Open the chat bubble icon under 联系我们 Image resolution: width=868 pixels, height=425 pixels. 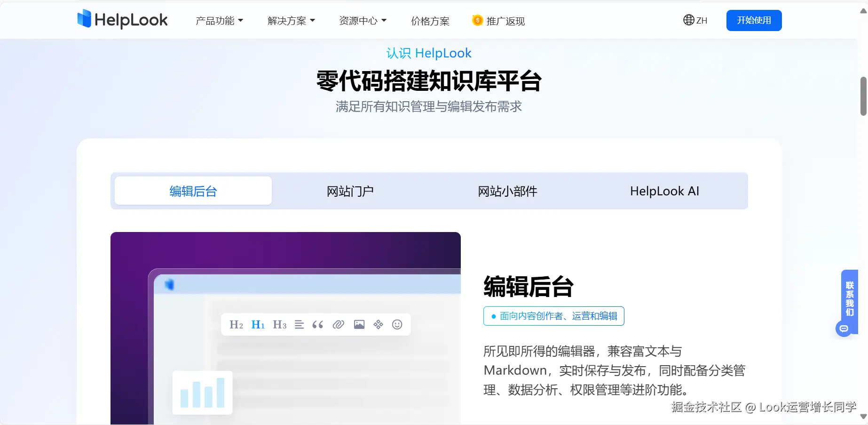844,329
